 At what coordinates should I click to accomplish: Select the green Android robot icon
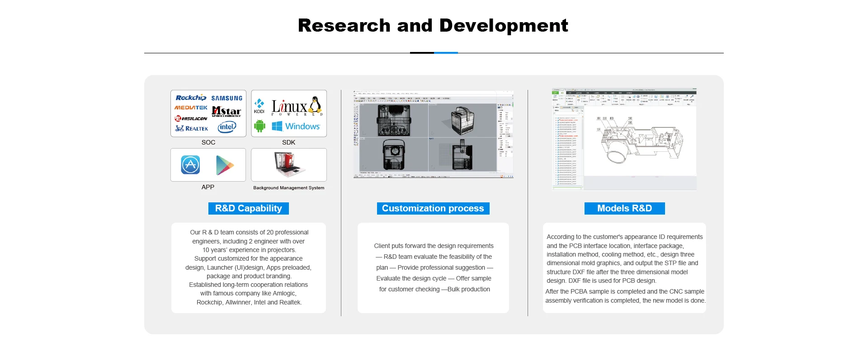pyautogui.click(x=259, y=126)
